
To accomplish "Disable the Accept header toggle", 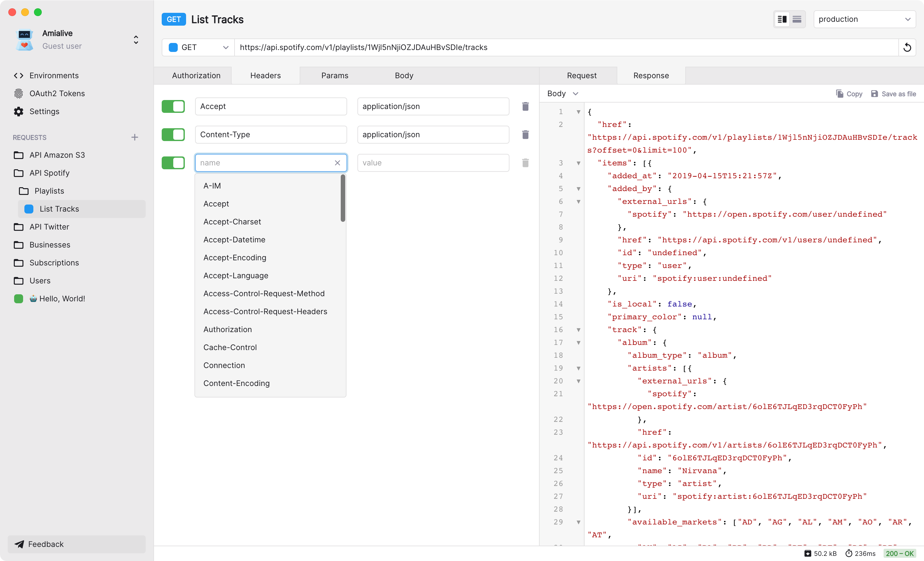I will 173,106.
